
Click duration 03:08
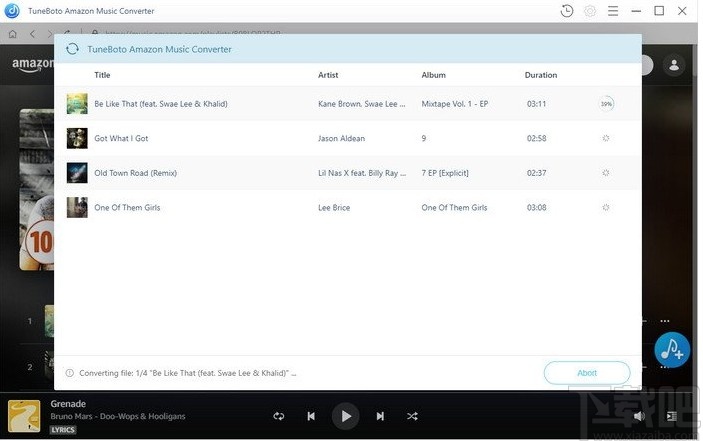[x=536, y=207]
